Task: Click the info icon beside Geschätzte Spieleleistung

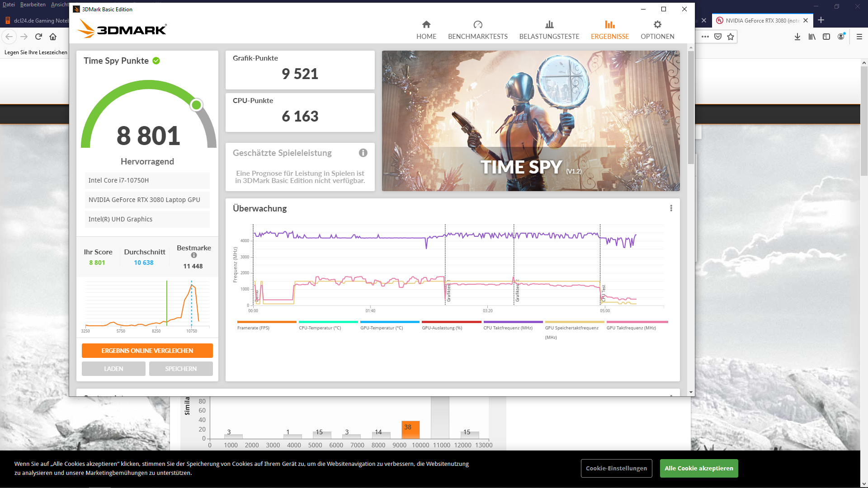Action: (363, 153)
